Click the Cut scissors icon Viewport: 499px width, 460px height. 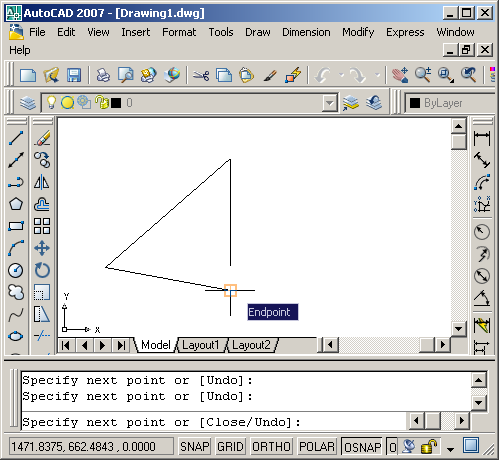pos(201,75)
